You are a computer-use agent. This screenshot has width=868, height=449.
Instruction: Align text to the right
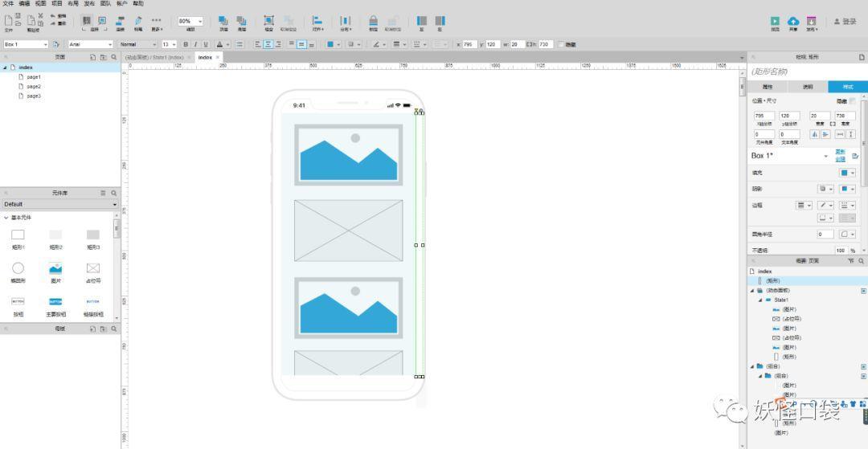278,44
